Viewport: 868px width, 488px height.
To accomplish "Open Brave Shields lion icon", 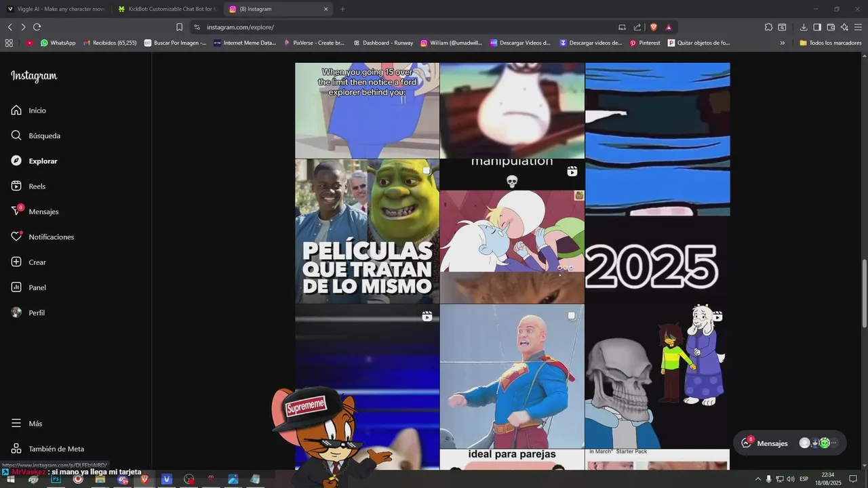I will (653, 27).
